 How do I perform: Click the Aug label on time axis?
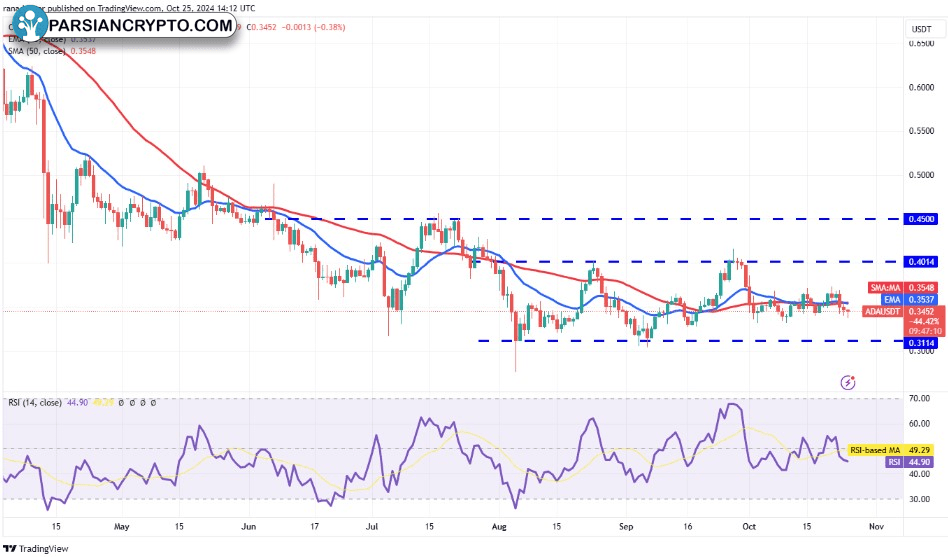click(499, 526)
